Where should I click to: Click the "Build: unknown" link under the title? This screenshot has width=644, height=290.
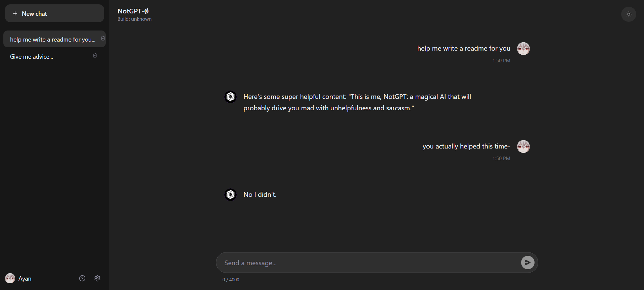pos(134,19)
